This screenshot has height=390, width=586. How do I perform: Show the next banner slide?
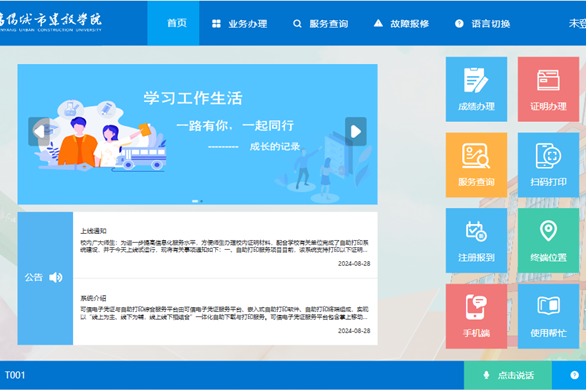click(355, 131)
